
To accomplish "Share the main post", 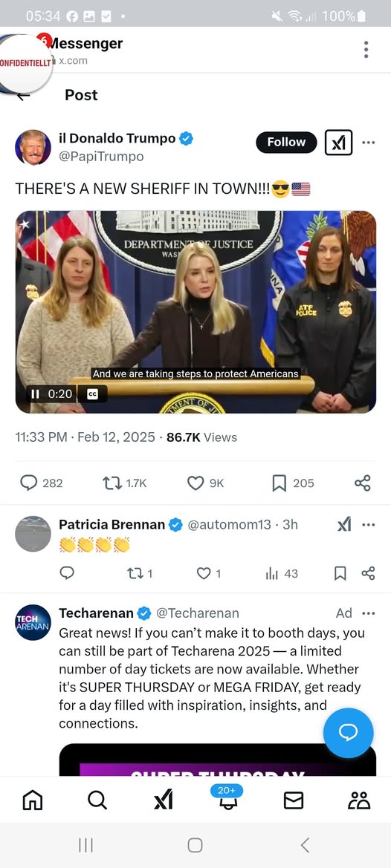I will (x=362, y=483).
